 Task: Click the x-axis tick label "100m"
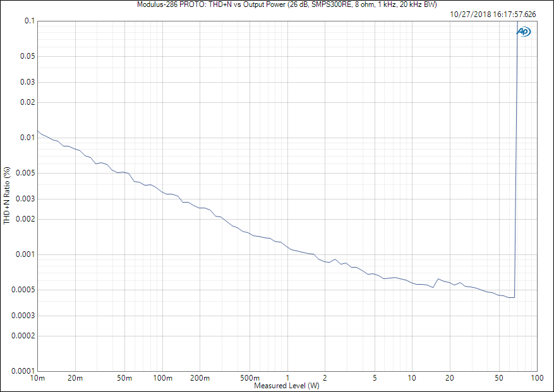pos(162,378)
